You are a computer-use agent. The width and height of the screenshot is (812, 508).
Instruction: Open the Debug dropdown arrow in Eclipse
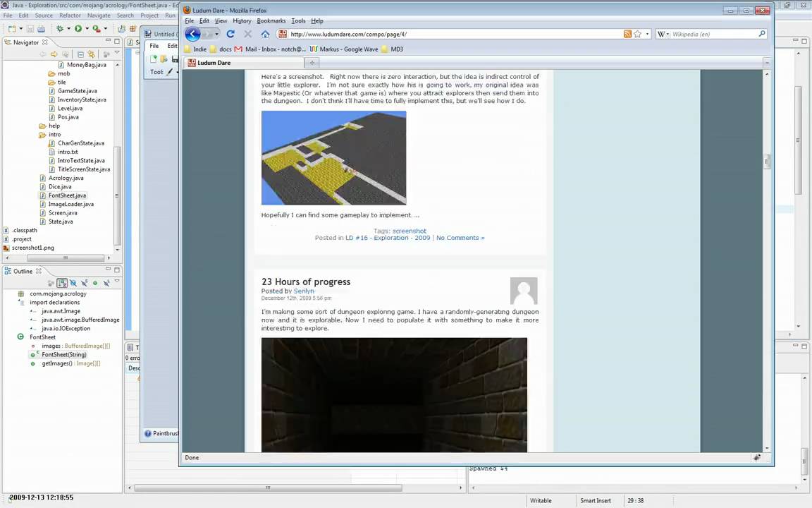(68, 28)
